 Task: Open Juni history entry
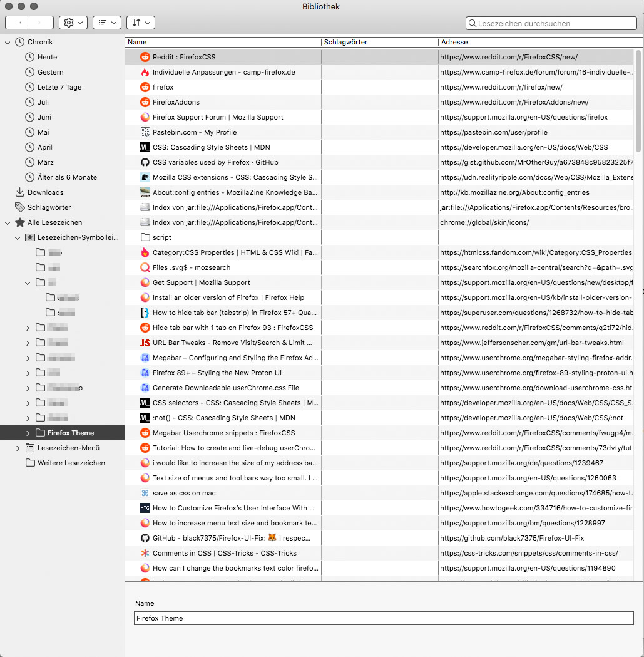pyautogui.click(x=44, y=117)
